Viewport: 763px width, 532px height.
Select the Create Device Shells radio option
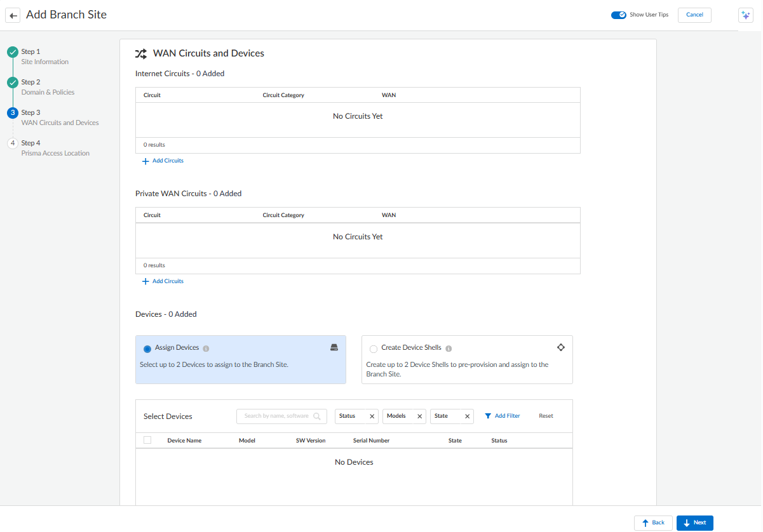tap(374, 349)
